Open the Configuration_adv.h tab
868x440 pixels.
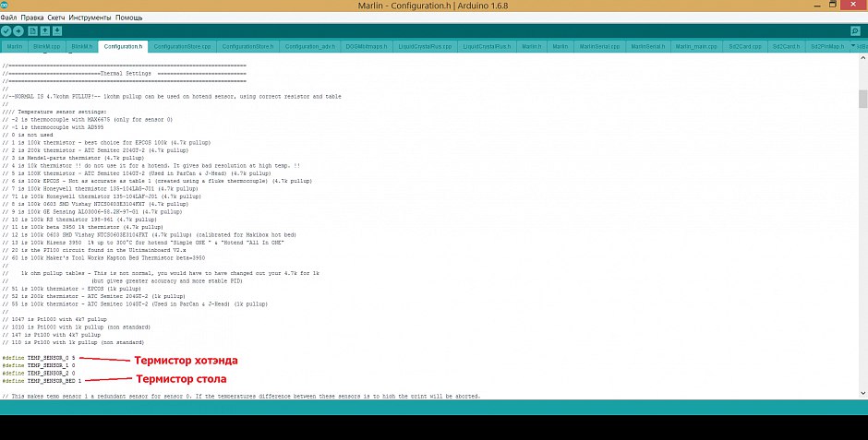310,46
